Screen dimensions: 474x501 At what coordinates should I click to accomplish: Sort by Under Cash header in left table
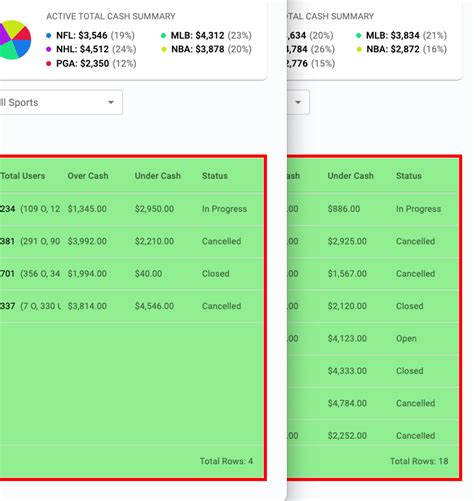point(158,176)
